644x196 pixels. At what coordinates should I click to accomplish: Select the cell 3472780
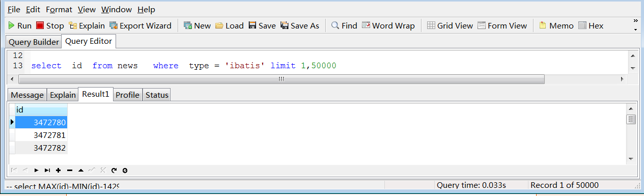coord(41,123)
